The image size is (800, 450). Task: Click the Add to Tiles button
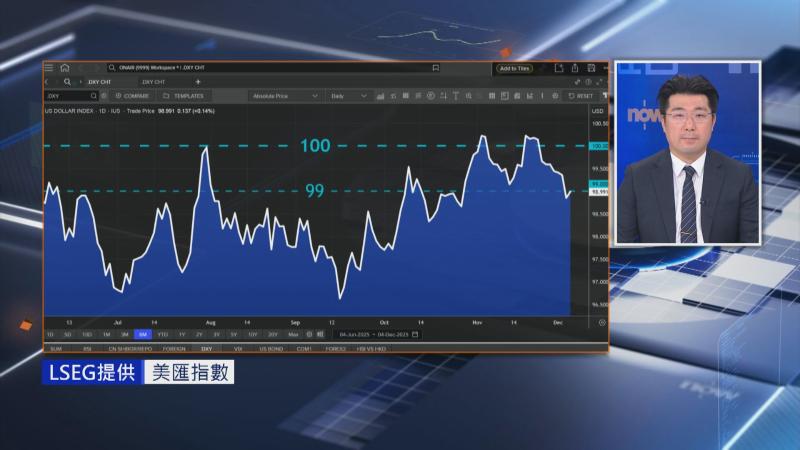(x=515, y=68)
